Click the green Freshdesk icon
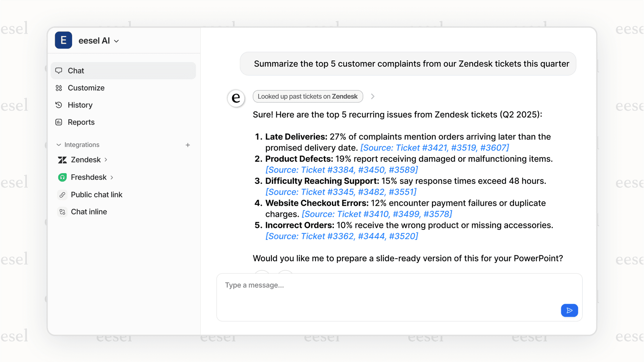Image resolution: width=644 pixels, height=362 pixels. [x=62, y=177]
